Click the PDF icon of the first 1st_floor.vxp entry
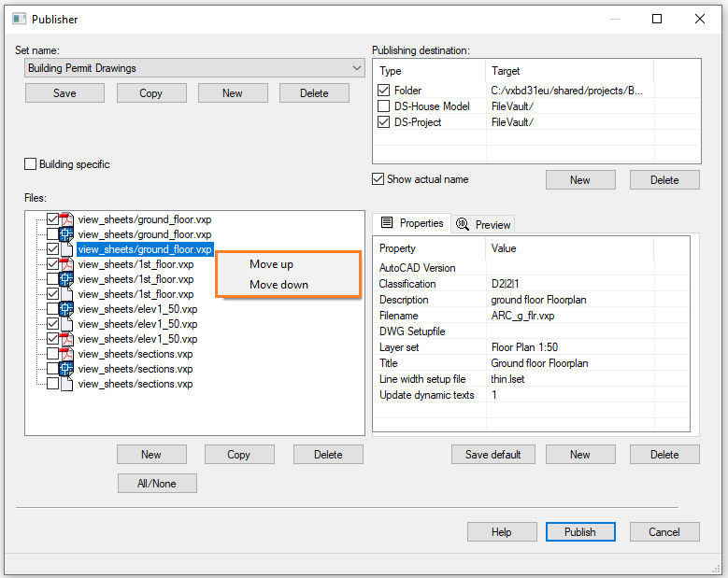728x578 pixels. [x=67, y=264]
